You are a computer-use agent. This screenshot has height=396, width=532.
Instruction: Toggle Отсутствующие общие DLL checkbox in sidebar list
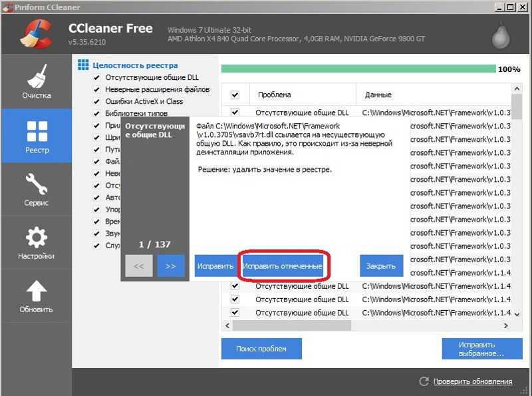click(96, 77)
